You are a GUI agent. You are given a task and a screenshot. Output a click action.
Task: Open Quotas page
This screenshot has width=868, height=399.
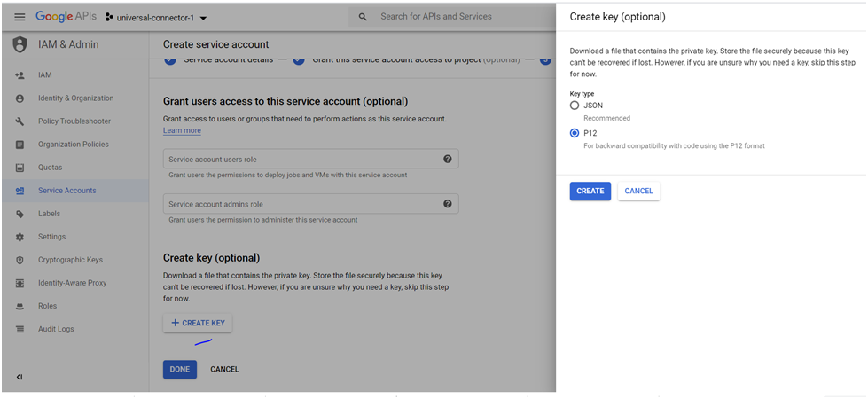[x=50, y=167]
